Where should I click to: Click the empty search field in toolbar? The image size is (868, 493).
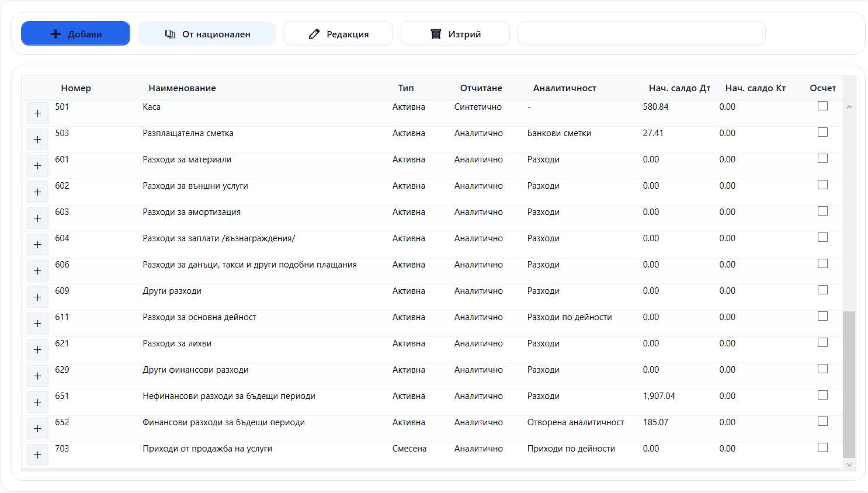pyautogui.click(x=641, y=33)
